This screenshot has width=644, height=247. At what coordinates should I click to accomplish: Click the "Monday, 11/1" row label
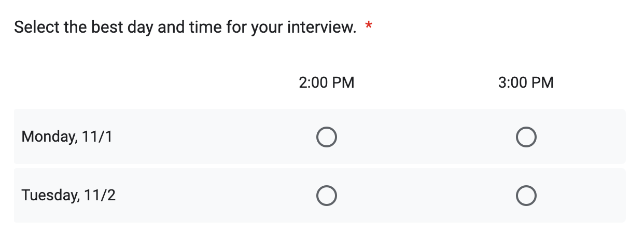pyautogui.click(x=67, y=137)
